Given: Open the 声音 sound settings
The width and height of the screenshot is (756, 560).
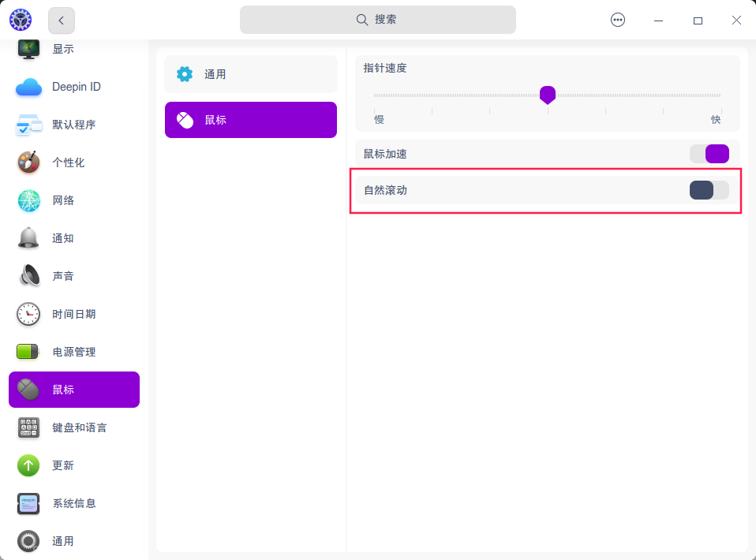Looking at the screenshot, I should pos(73,276).
